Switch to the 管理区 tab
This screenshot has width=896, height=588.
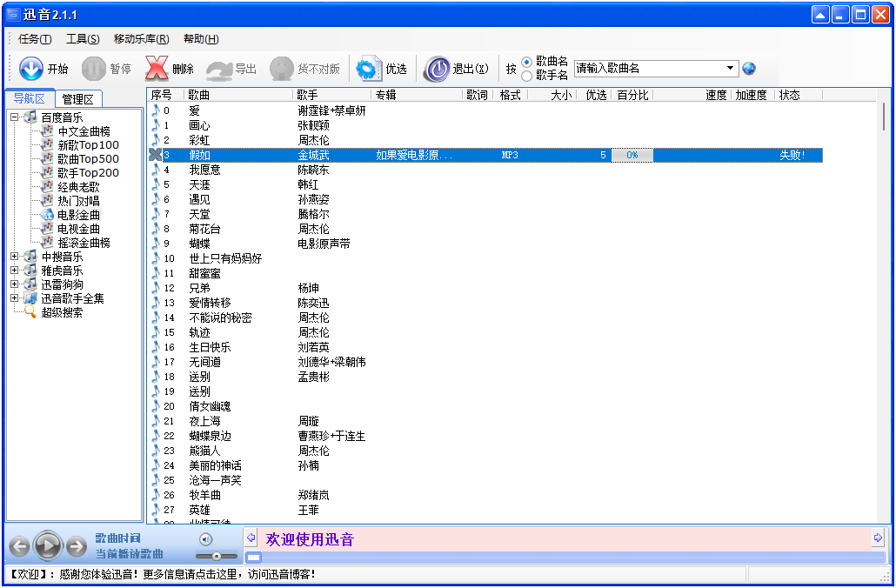[78, 99]
